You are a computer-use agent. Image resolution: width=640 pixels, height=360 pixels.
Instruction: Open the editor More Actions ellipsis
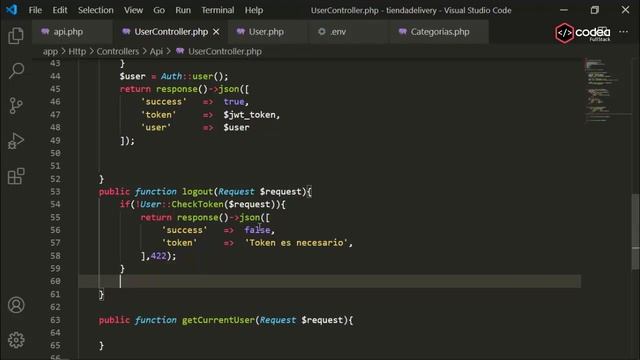tap(623, 32)
